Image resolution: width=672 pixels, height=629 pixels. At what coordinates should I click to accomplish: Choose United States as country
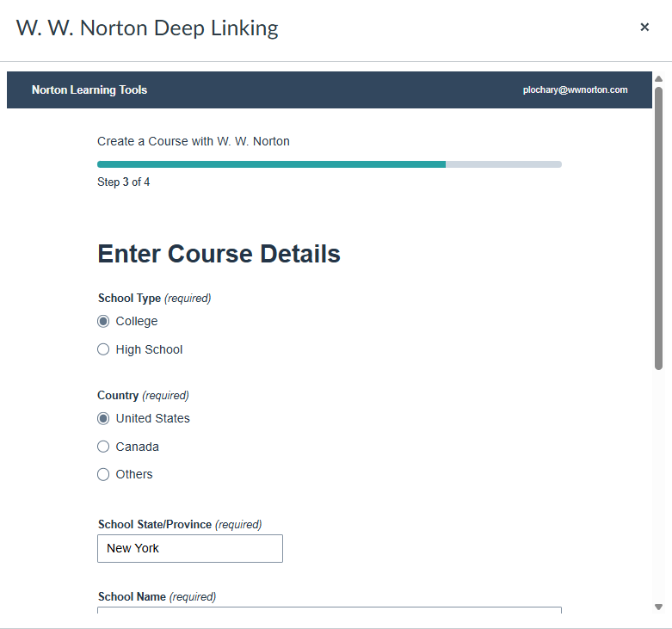[x=103, y=419]
